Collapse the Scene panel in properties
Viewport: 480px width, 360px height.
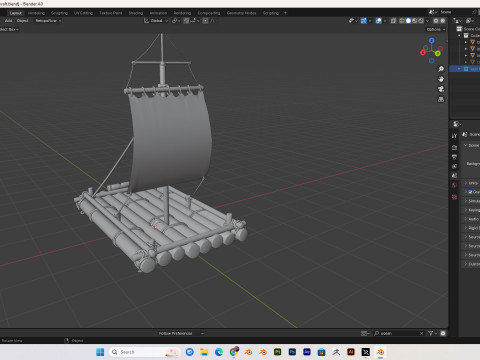pos(466,145)
